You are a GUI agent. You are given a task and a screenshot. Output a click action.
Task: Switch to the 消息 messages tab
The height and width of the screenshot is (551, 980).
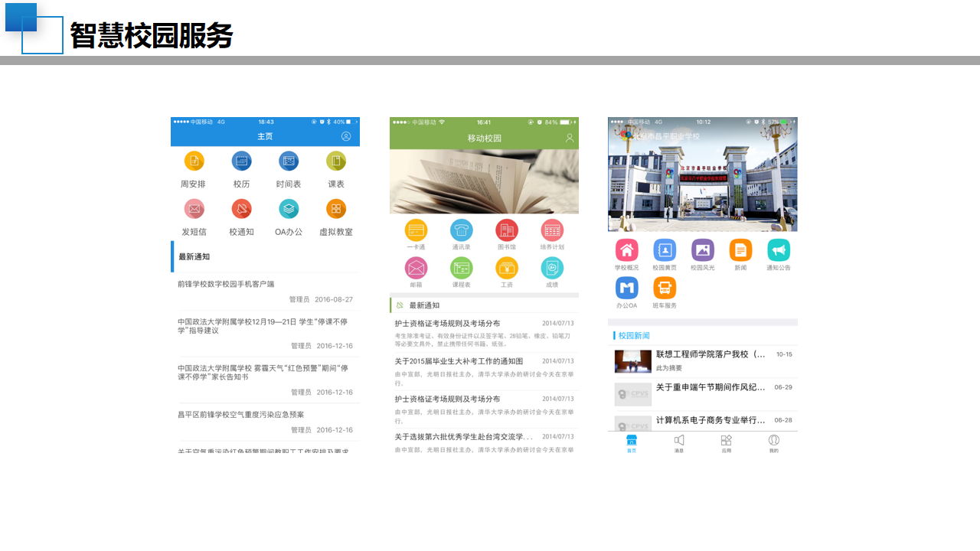coord(679,444)
